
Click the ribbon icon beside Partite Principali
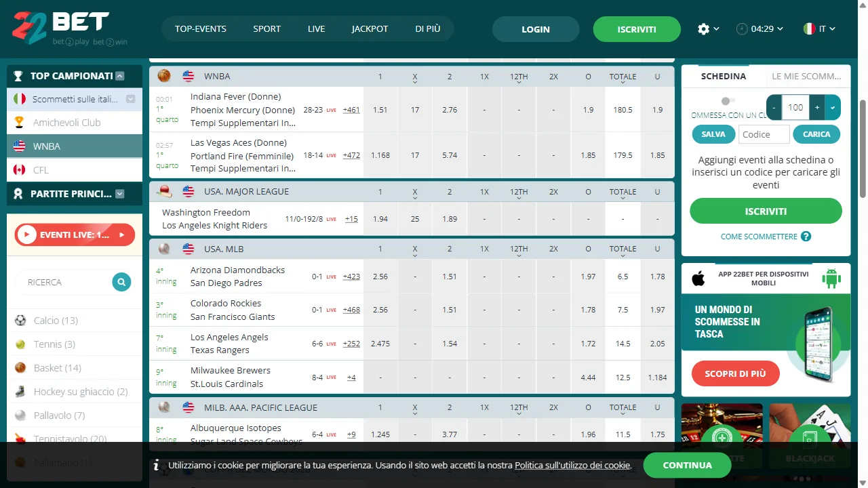click(x=18, y=194)
